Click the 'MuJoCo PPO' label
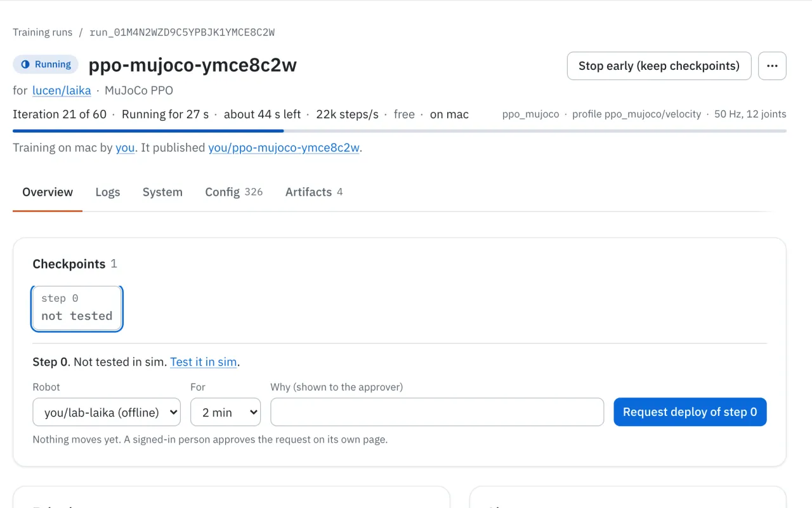Image resolution: width=812 pixels, height=508 pixels. click(x=139, y=90)
